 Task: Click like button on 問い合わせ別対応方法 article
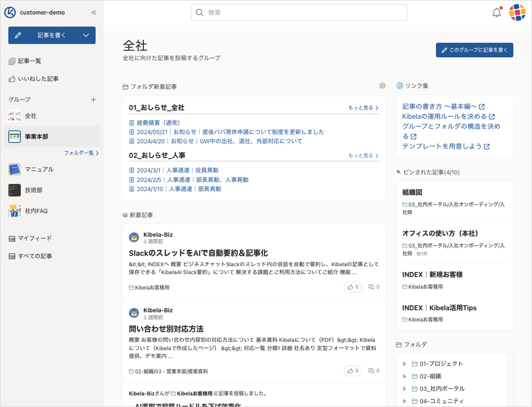coord(353,371)
